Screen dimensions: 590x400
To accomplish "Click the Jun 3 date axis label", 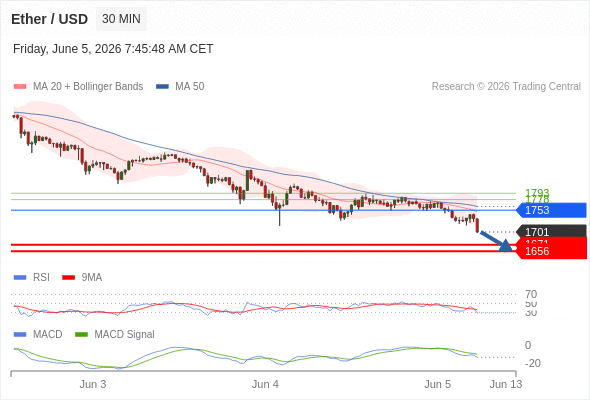I will click(x=93, y=384).
